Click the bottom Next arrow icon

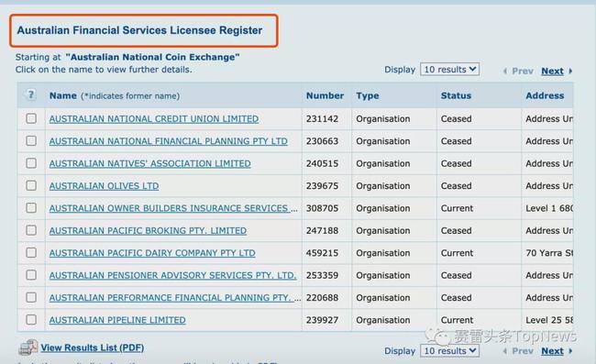click(x=570, y=351)
